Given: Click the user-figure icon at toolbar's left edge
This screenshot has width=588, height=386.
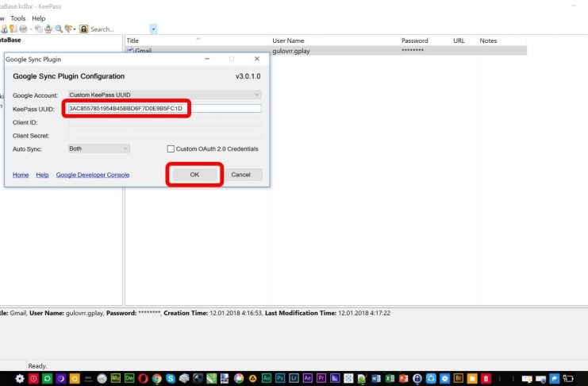Looking at the screenshot, I should click(4, 29).
